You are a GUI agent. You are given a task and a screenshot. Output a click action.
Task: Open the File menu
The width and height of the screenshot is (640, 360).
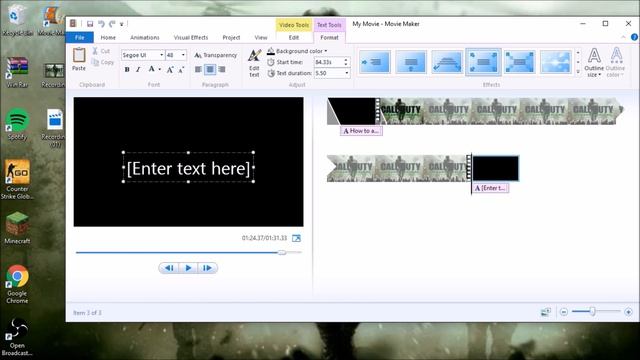pyautogui.click(x=80, y=38)
